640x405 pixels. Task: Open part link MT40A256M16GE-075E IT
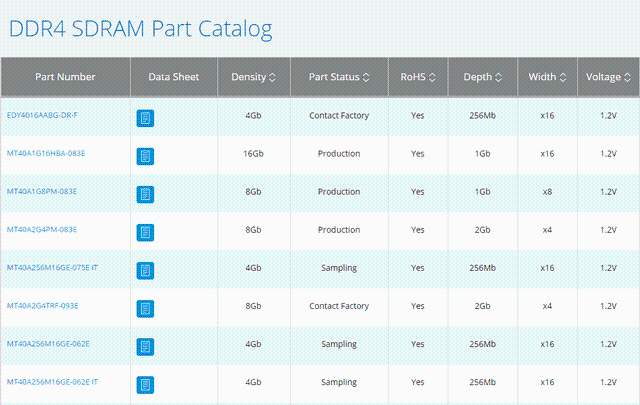pyautogui.click(x=52, y=268)
